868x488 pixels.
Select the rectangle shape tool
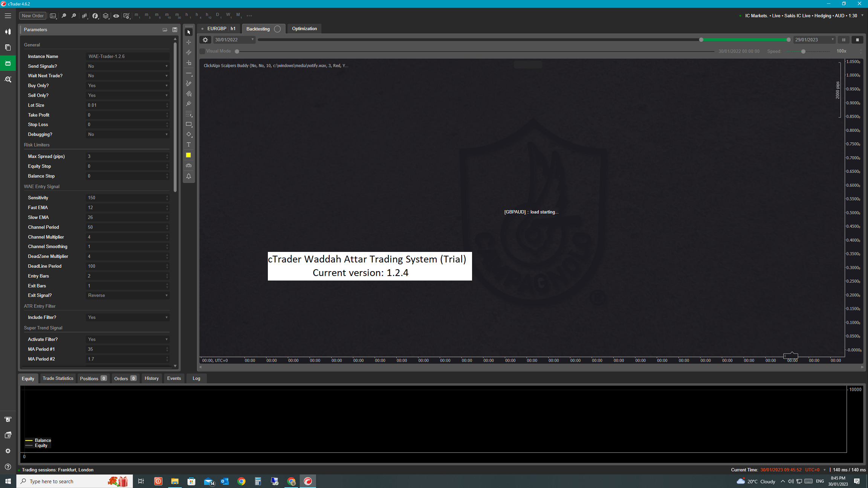(189, 124)
